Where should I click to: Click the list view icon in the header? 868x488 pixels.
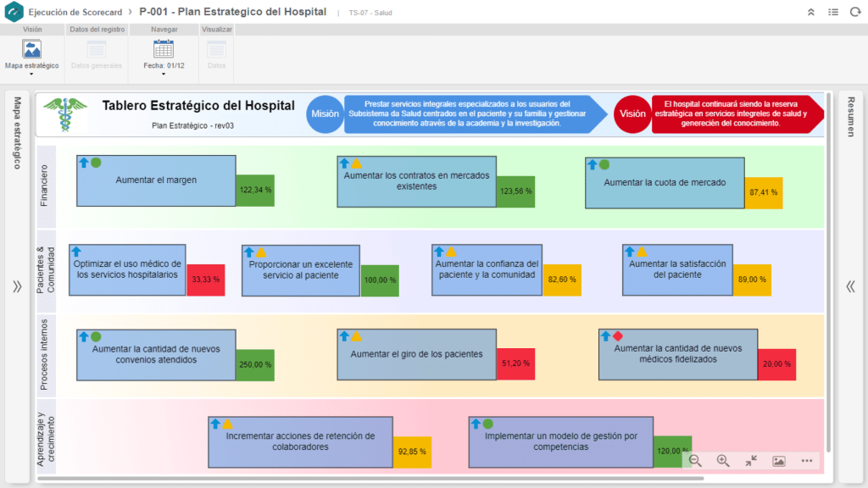coord(833,12)
